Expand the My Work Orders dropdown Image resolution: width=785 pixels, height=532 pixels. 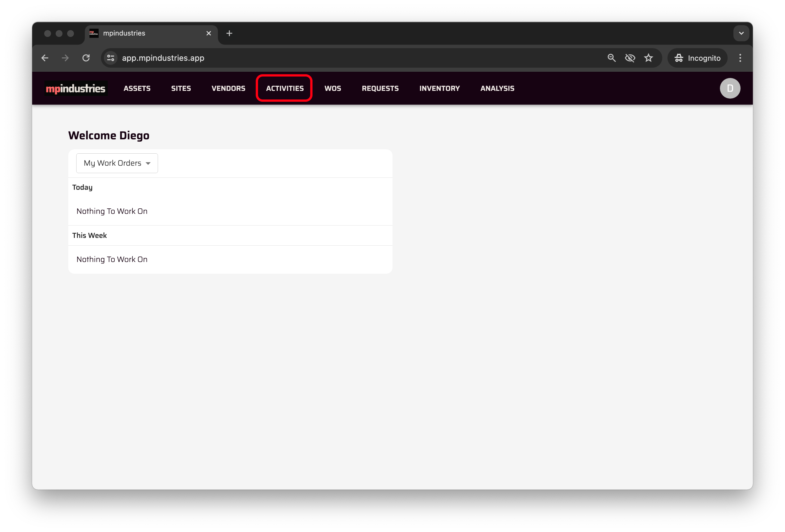coord(117,163)
